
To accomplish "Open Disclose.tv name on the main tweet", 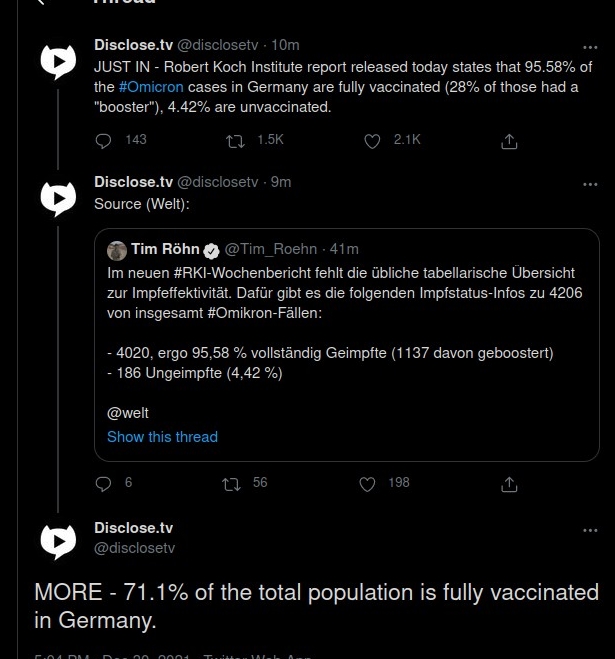I will (x=133, y=528).
